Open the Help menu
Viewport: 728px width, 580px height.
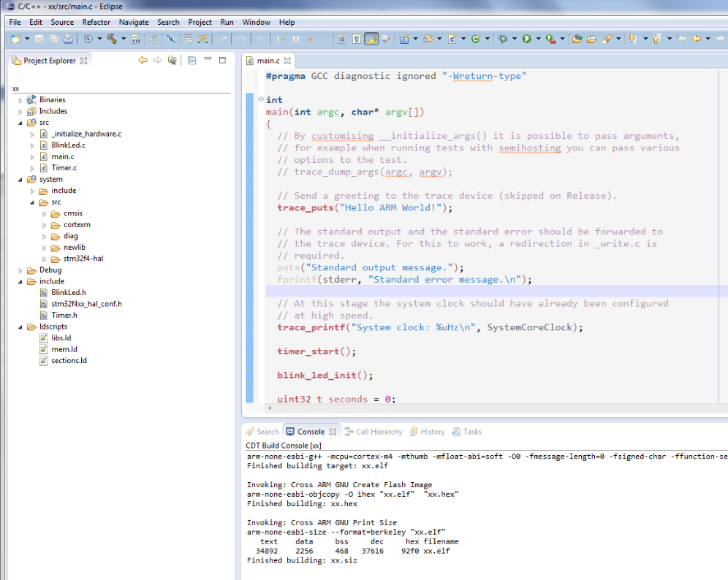[287, 22]
